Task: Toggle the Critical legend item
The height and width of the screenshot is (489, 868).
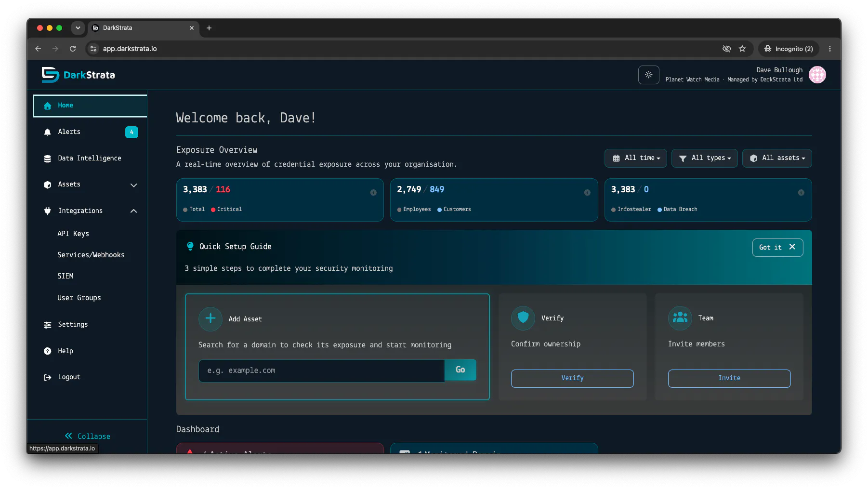Action: click(x=226, y=210)
